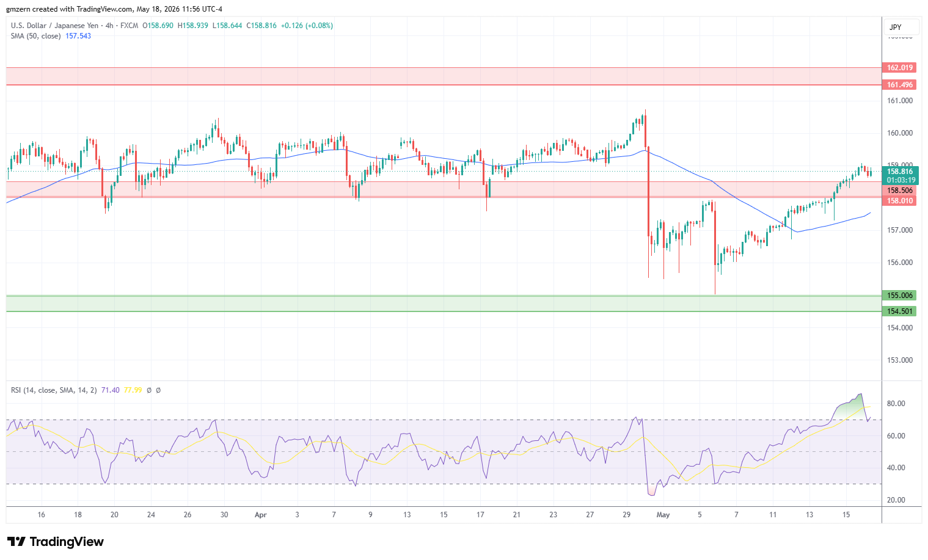Viewport: 928px width, 560px height.
Task: Click the 158.506 price label
Action: [900, 191]
